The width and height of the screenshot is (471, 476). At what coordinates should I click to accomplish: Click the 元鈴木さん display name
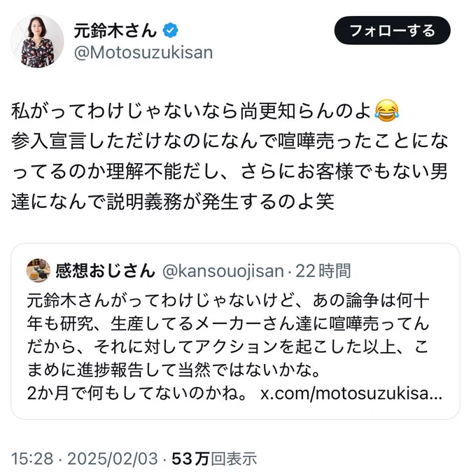115,30
